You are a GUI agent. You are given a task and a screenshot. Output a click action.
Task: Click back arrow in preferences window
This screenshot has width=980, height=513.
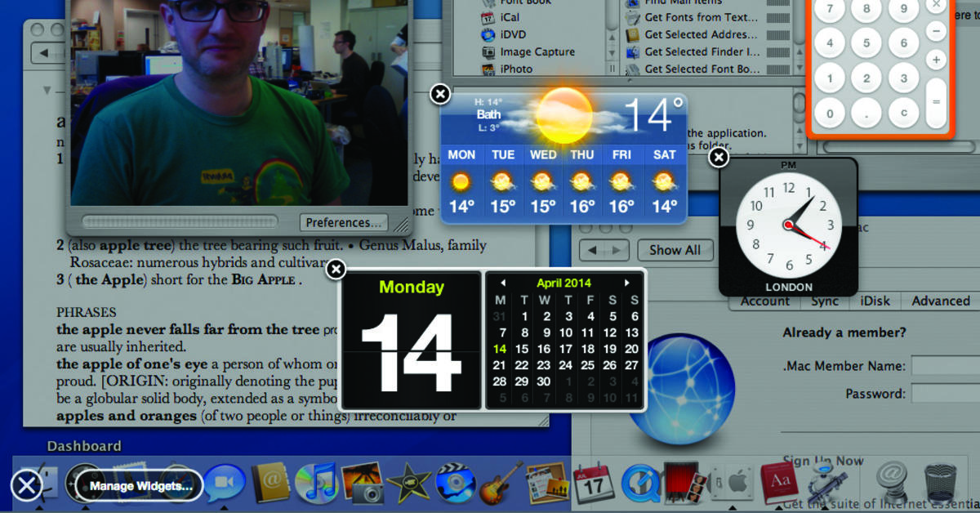click(593, 250)
